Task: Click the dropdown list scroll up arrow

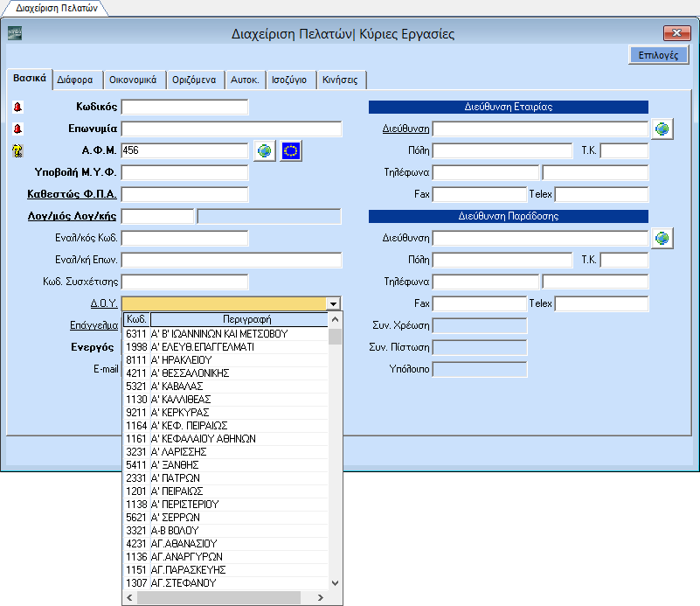Action: (336, 319)
